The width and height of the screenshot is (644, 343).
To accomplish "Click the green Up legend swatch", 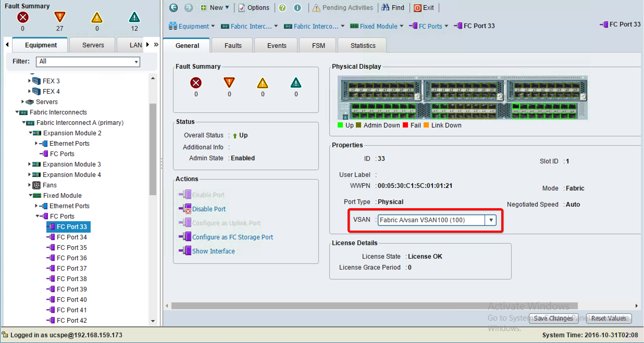I will pos(340,125).
